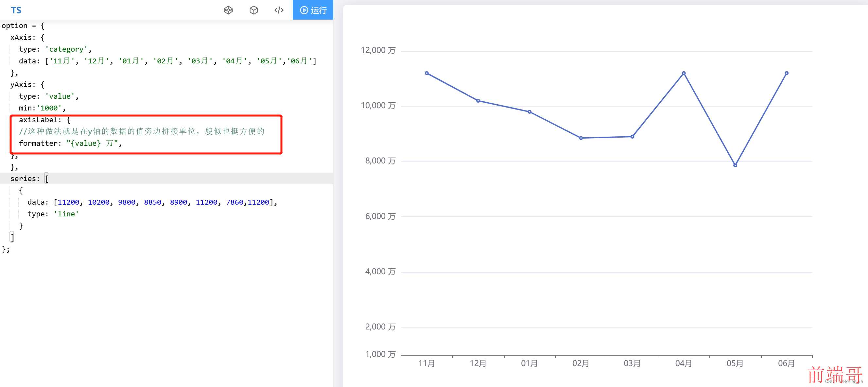Image resolution: width=868 pixels, height=387 pixels.
Task: Click the closing '};' last code line
Action: pos(6,249)
